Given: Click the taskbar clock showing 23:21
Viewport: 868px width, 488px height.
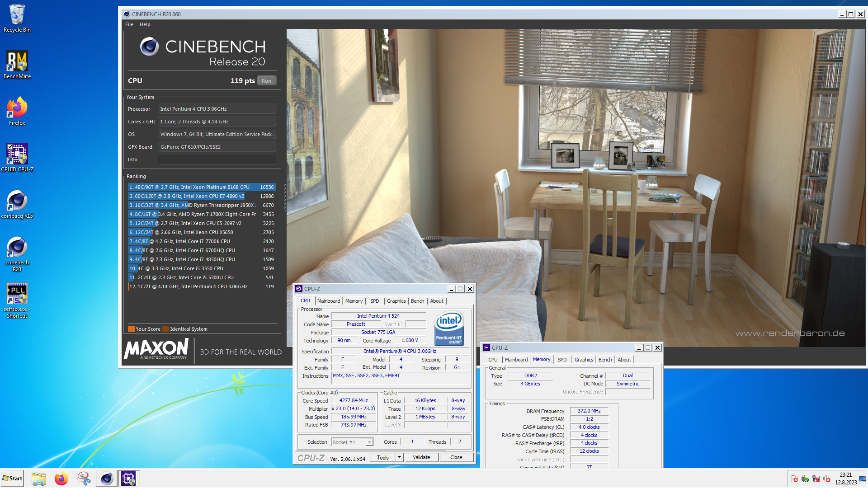Looking at the screenshot, I should pos(845,479).
